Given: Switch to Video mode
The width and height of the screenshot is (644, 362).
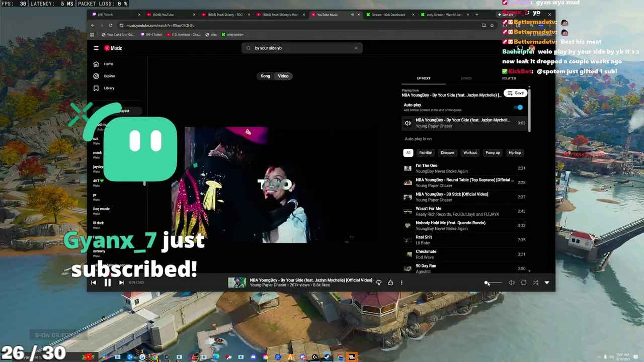Looking at the screenshot, I should [283, 76].
